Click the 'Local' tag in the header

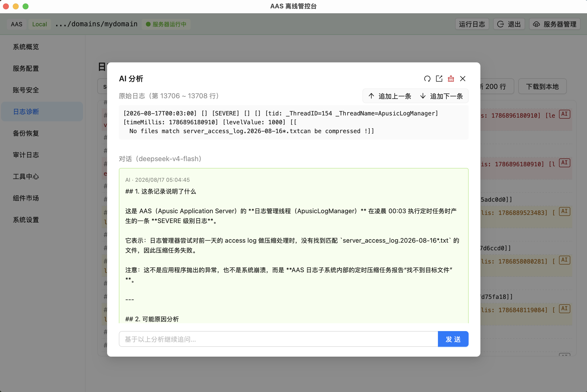[40, 24]
